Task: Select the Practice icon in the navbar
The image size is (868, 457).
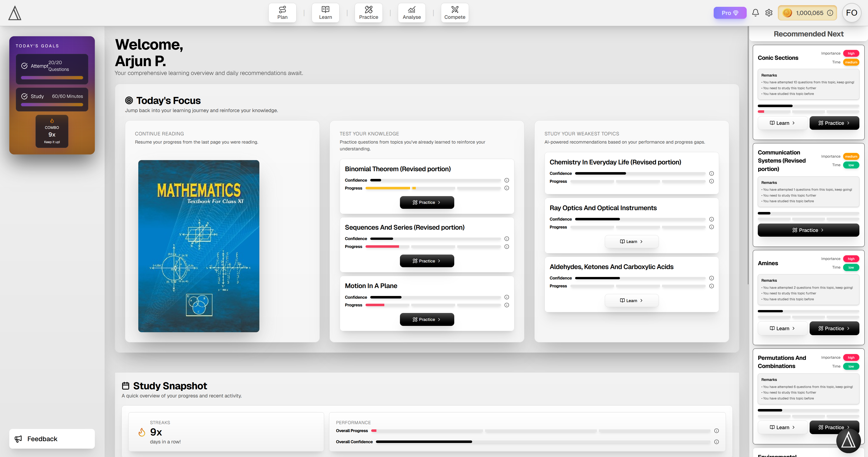Action: (368, 12)
